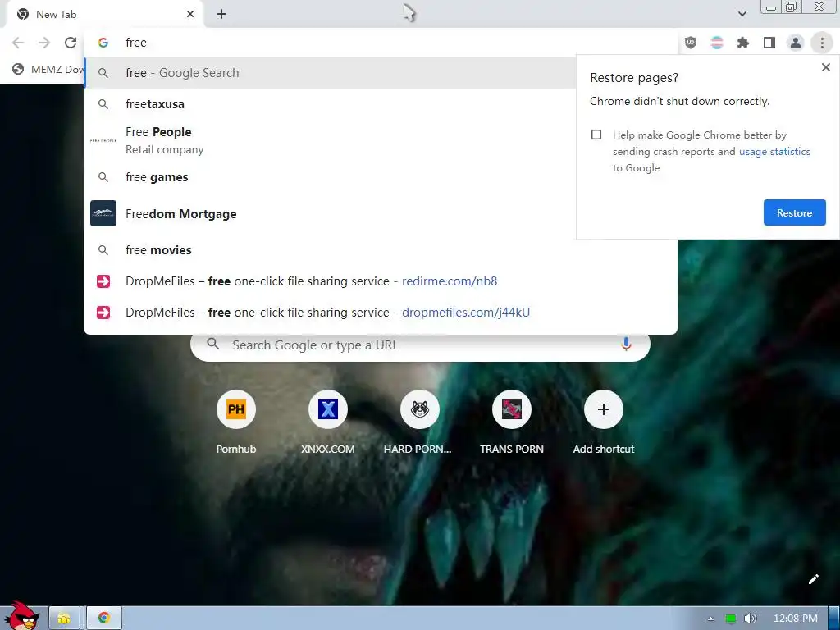Open the volume speaker tray icon
The height and width of the screenshot is (630, 840).
pyautogui.click(x=750, y=619)
